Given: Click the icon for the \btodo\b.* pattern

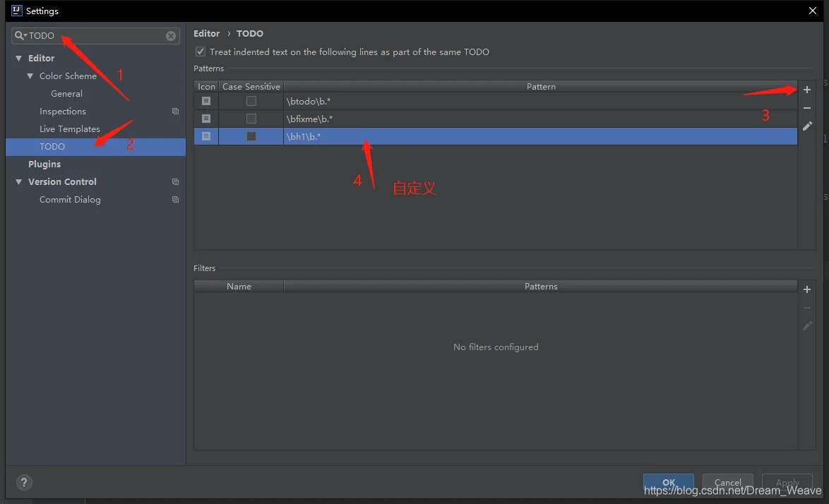Looking at the screenshot, I should click(206, 101).
